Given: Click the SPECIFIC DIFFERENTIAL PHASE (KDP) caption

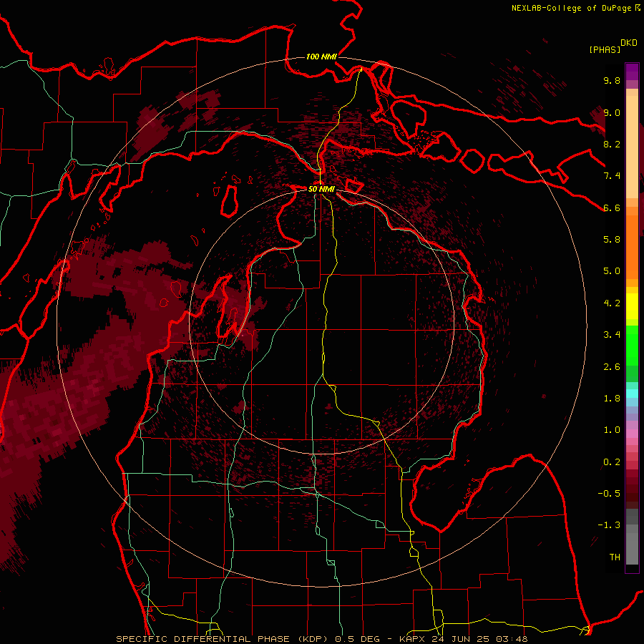Looking at the screenshot, I should [x=224, y=639].
